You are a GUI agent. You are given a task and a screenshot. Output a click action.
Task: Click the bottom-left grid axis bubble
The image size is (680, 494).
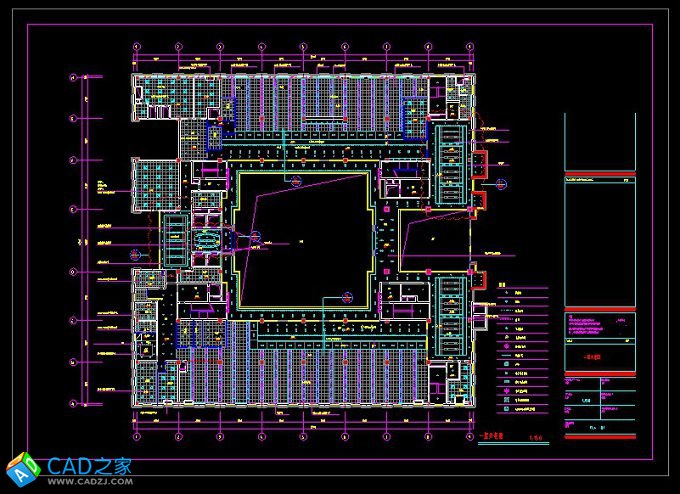pyautogui.click(x=137, y=438)
